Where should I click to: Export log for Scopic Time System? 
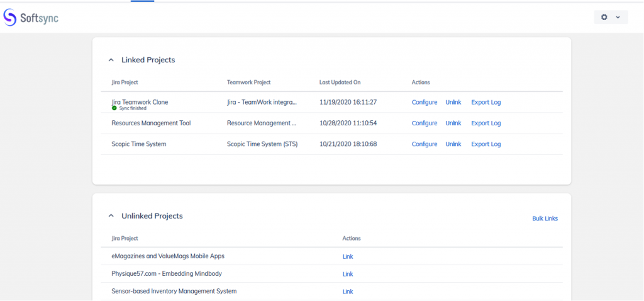486,144
